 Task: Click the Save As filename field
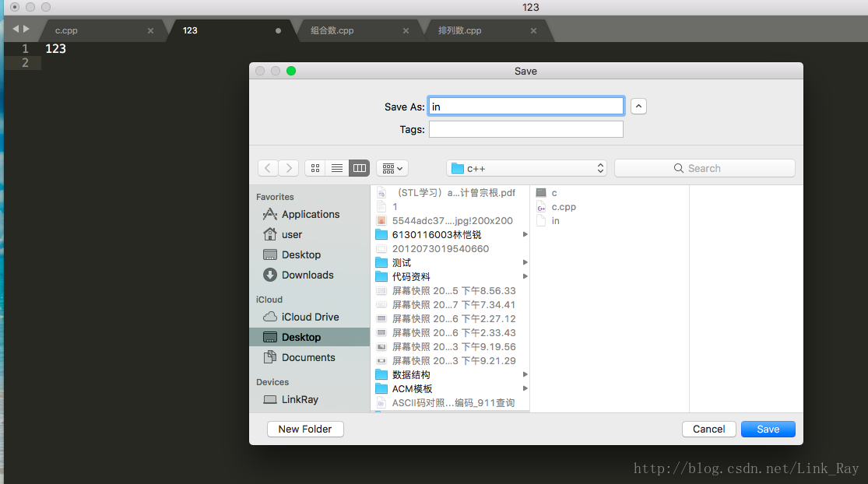click(x=526, y=106)
